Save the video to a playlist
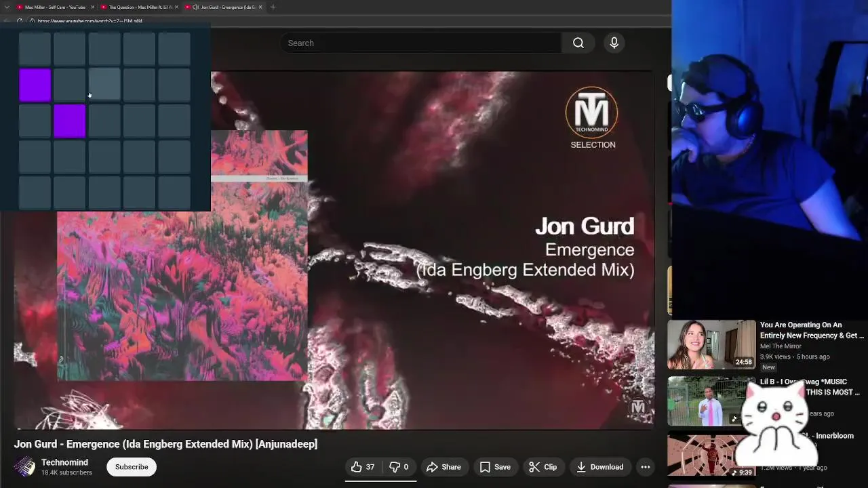Screen dimensions: 868x488 pyautogui.click(x=495, y=466)
